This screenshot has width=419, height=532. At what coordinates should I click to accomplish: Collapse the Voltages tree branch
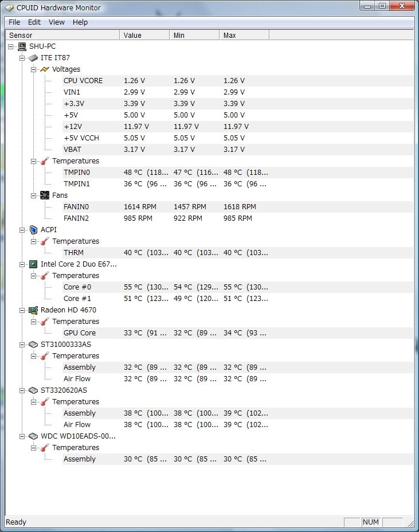(x=34, y=69)
